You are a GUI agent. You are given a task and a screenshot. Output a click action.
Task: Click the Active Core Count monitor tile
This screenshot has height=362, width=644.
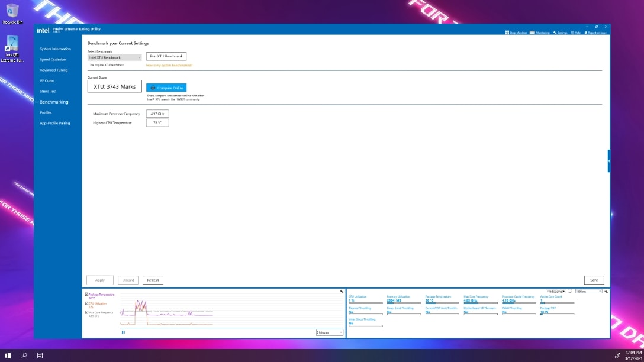[557, 300]
